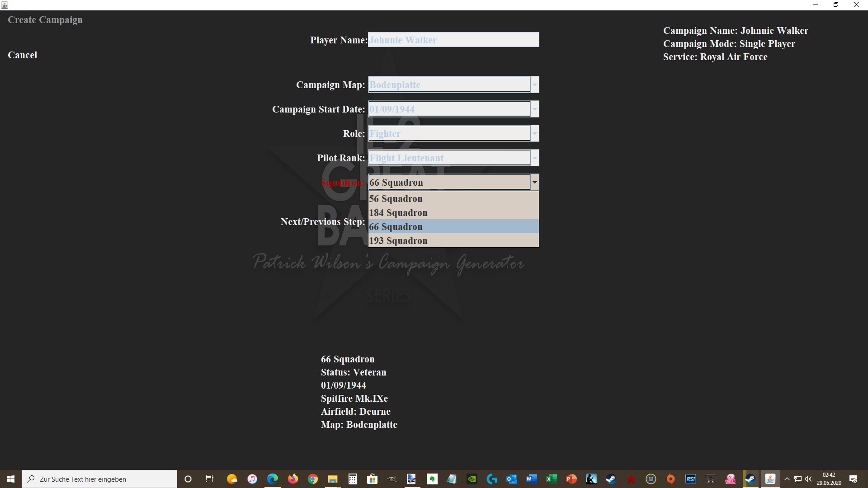Open File Explorer from the taskbar
Screen dimensions: 868x488
[x=333, y=479]
